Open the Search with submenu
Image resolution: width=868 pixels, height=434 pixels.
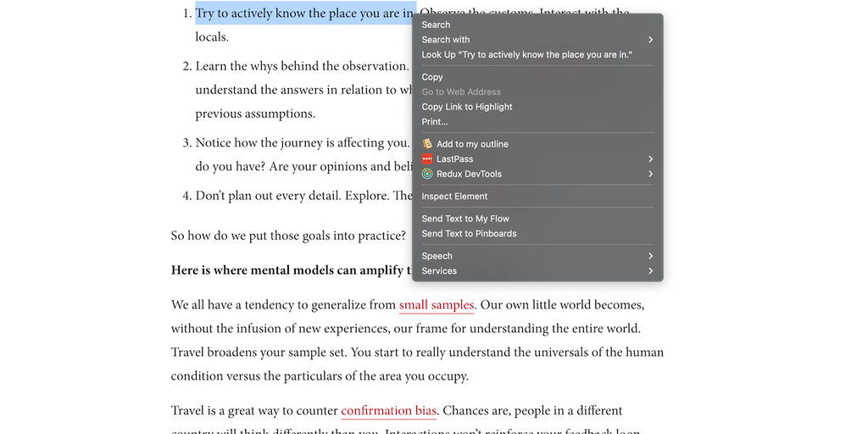click(x=446, y=40)
